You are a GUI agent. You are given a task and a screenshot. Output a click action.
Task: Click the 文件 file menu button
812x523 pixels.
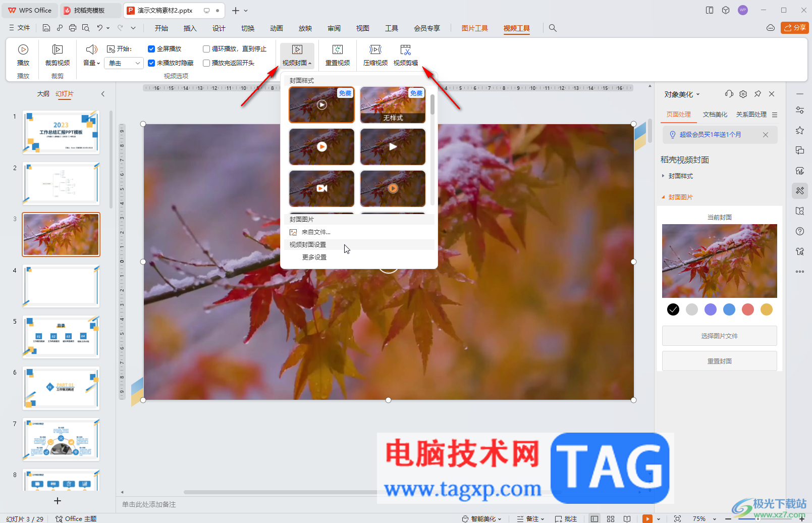19,28
